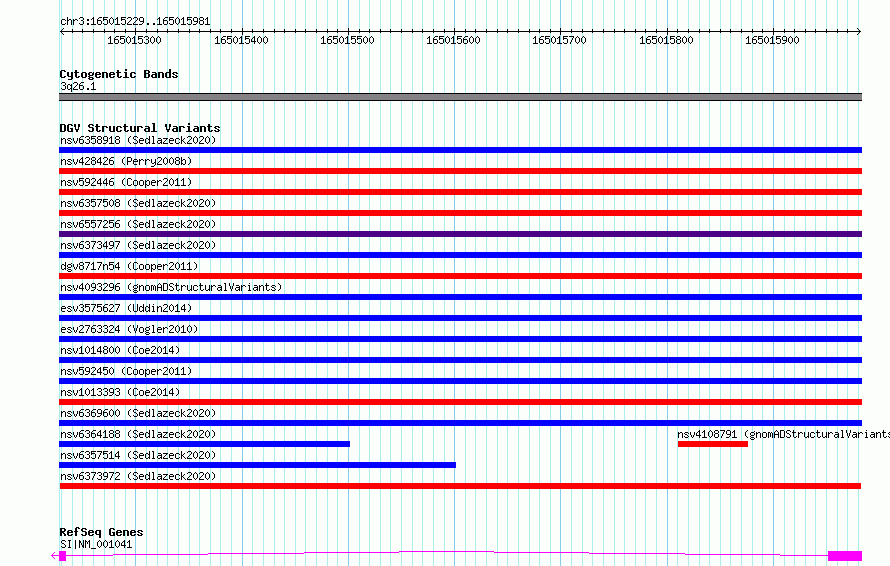The image size is (890, 566).
Task: Select blue bar under esv2763324
Action: [460, 339]
